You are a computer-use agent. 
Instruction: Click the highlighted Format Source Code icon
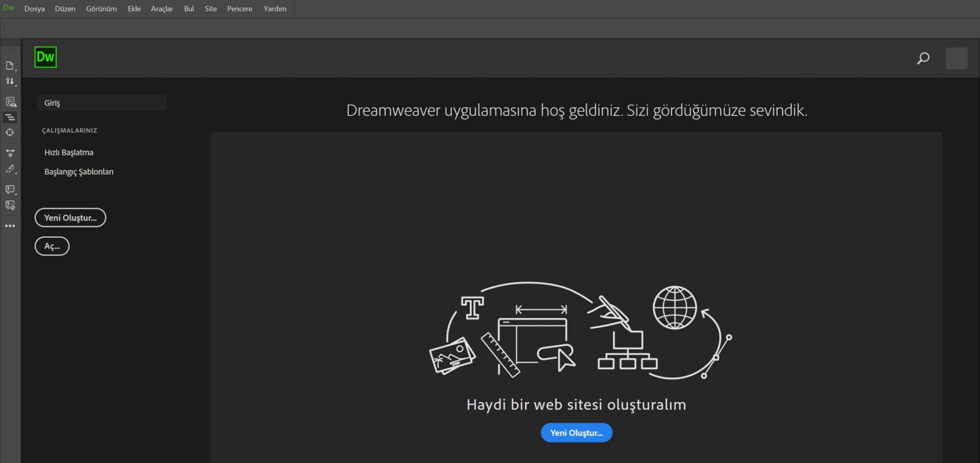(x=10, y=117)
